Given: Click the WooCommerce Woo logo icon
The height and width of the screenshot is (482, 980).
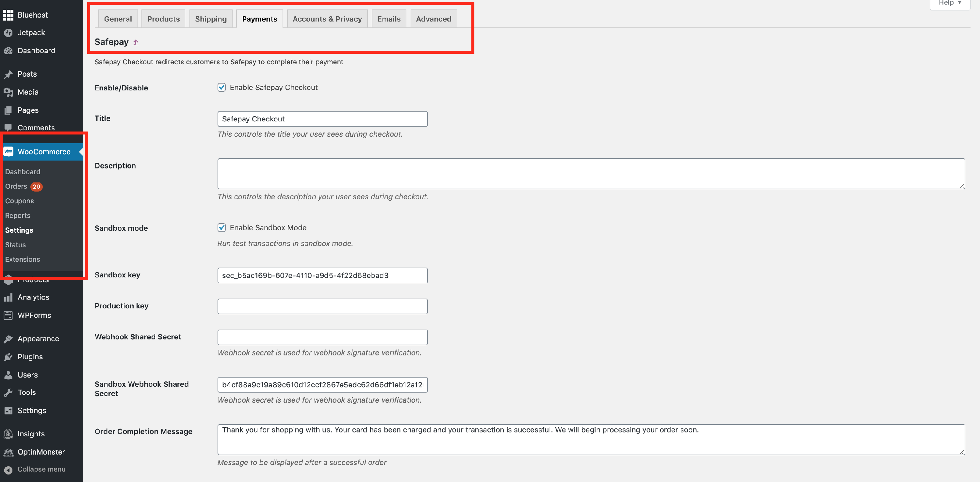Looking at the screenshot, I should [8, 152].
